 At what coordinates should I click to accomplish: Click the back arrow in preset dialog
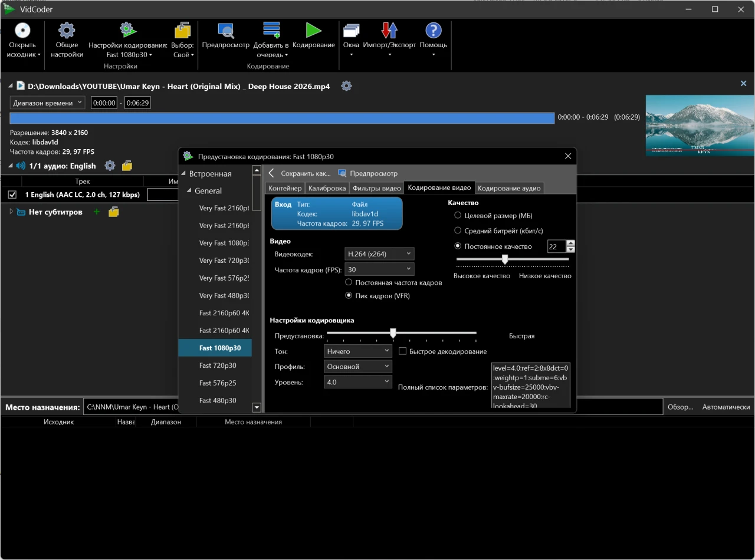tap(271, 173)
